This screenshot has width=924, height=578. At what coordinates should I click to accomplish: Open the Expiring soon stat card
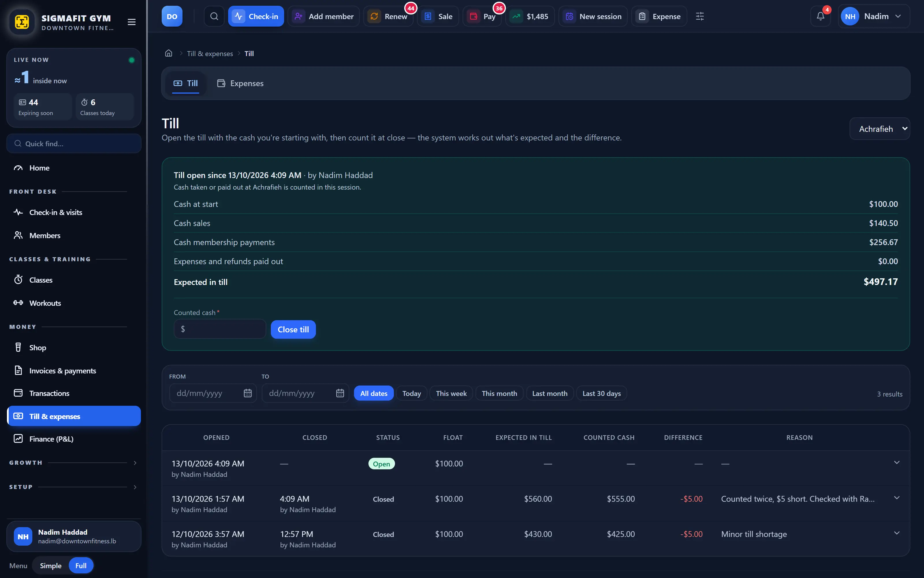click(43, 107)
